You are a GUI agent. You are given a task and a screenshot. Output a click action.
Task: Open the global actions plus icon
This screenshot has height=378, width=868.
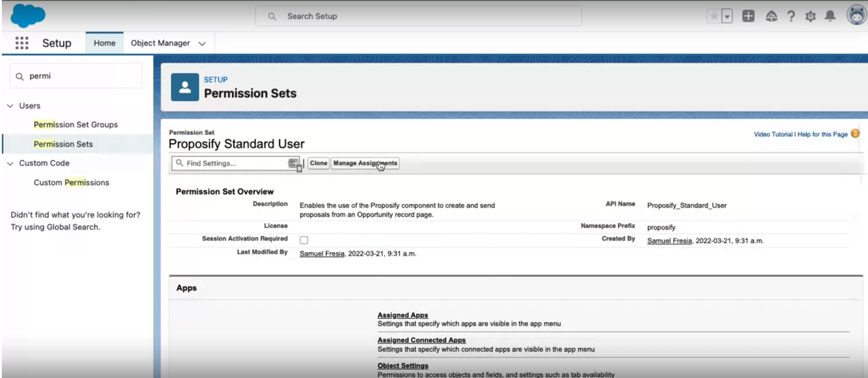point(748,16)
